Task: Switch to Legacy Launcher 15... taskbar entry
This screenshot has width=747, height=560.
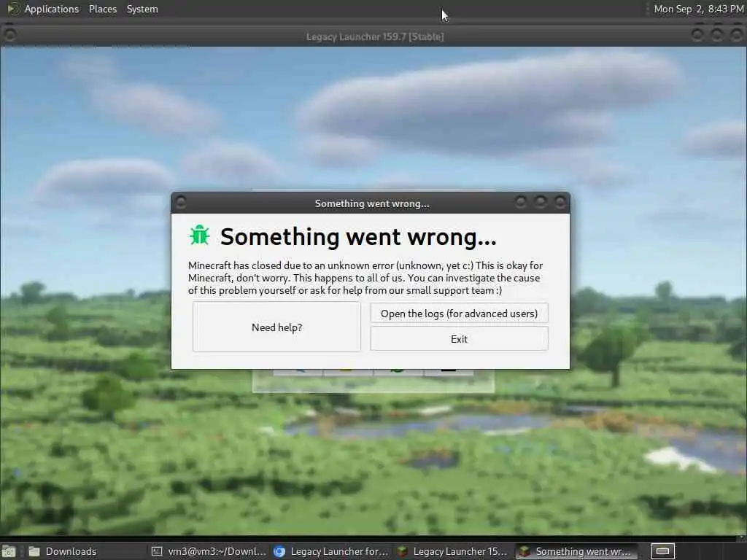Action: pyautogui.click(x=452, y=551)
